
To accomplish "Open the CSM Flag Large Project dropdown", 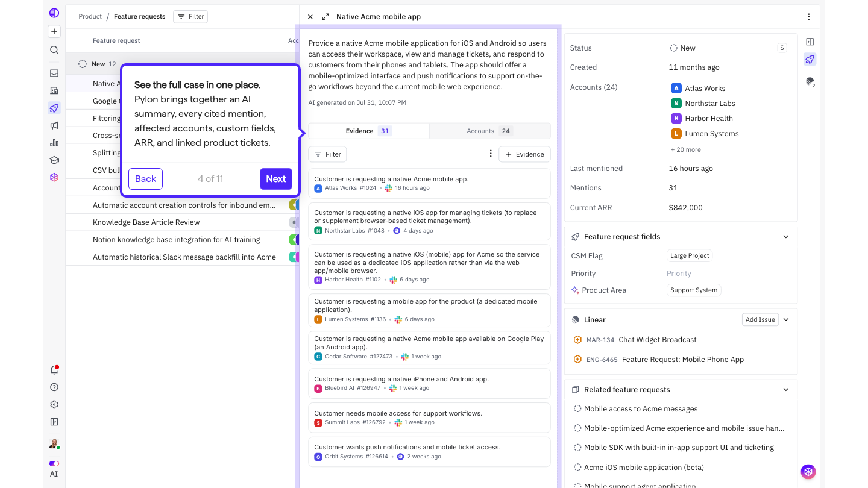I will point(690,256).
